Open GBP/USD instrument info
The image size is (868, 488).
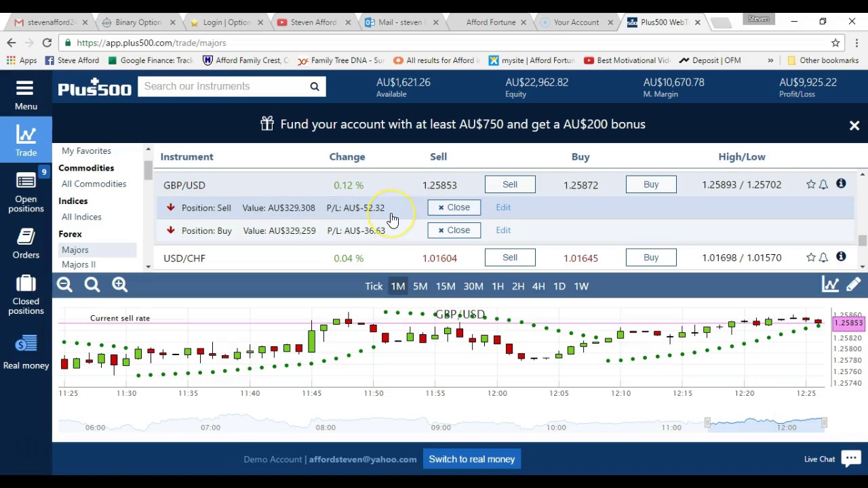[841, 184]
